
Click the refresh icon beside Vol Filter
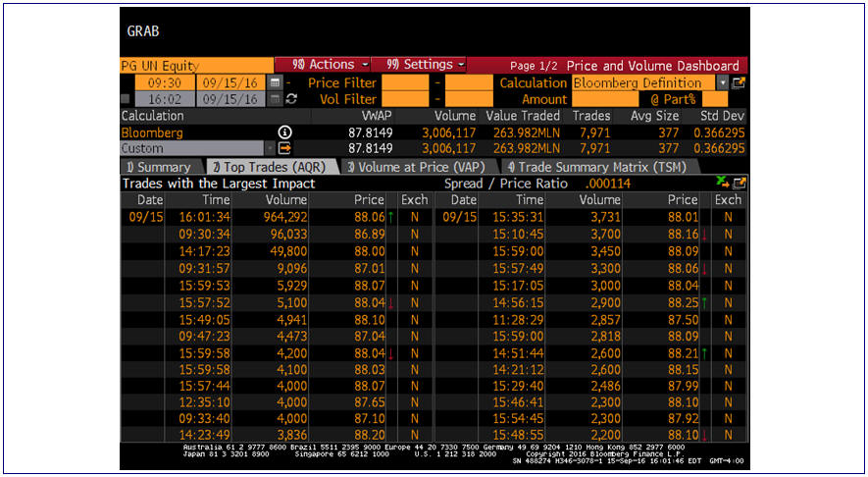coord(291,99)
